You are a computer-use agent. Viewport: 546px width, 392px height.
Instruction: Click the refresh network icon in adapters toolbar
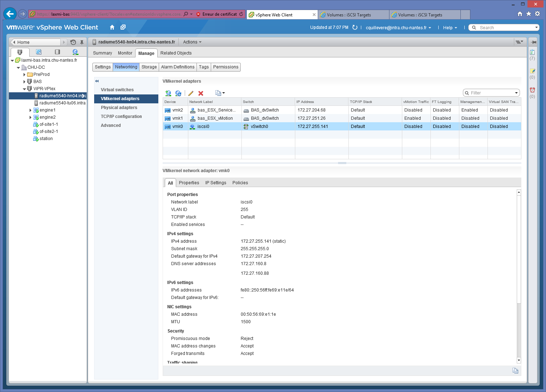click(x=178, y=93)
